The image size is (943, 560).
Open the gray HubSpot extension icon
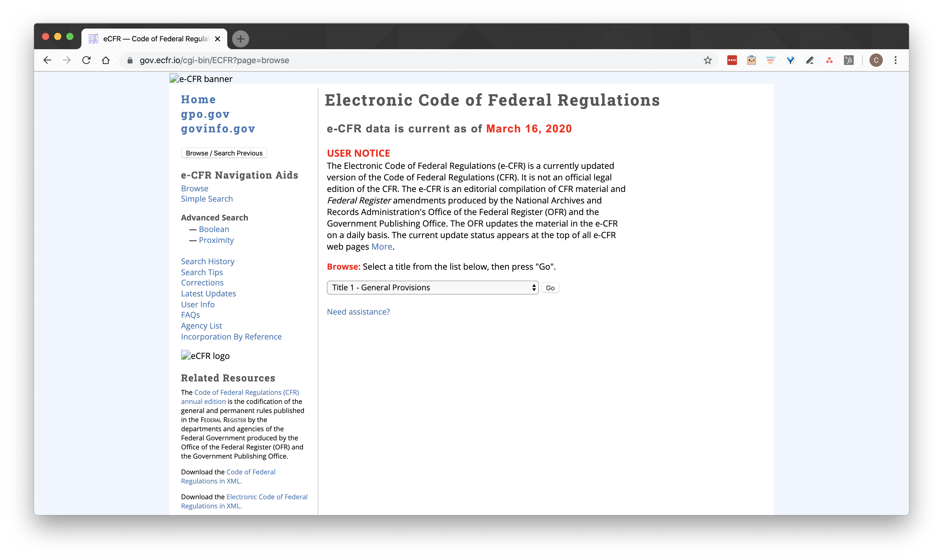tap(849, 60)
